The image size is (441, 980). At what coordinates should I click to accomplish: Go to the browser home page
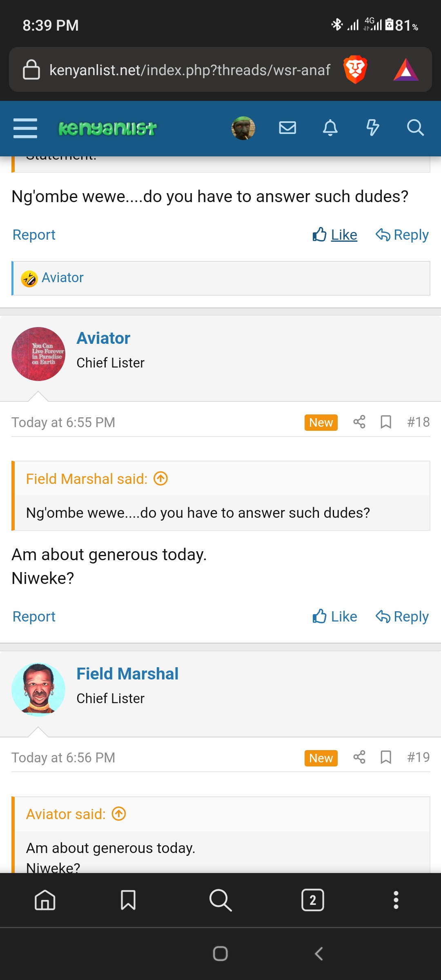[x=45, y=900]
